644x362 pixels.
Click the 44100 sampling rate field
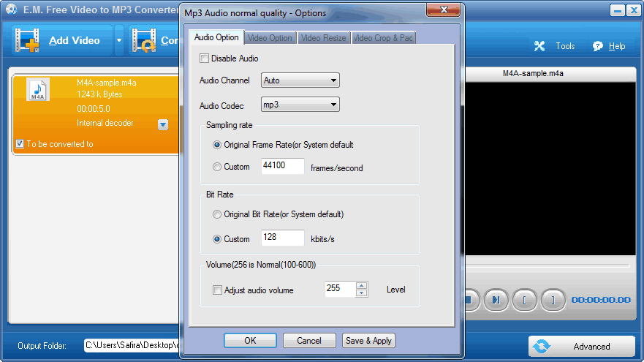[283, 166]
